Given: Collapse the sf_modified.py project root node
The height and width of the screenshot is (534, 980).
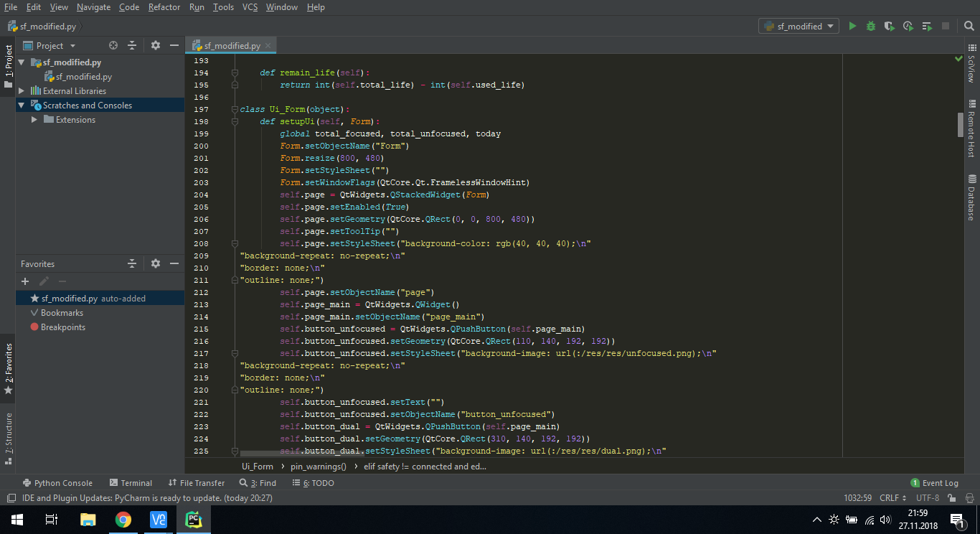Looking at the screenshot, I should (x=22, y=62).
